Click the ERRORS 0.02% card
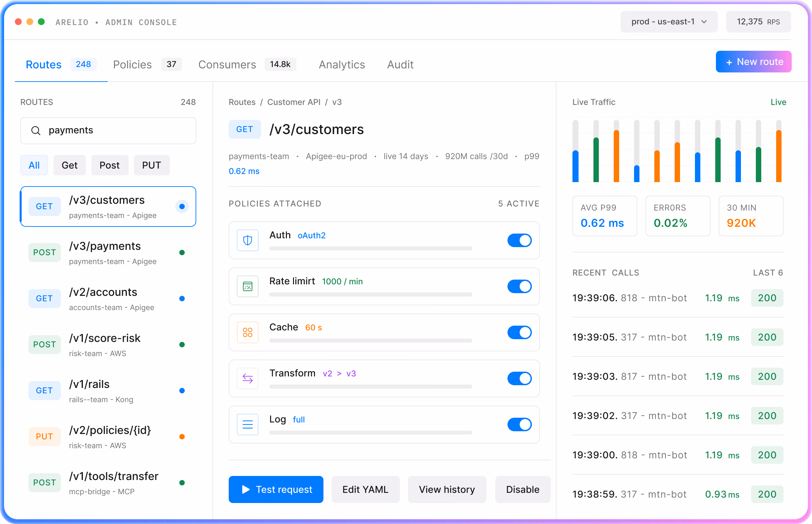812x524 pixels. [678, 216]
